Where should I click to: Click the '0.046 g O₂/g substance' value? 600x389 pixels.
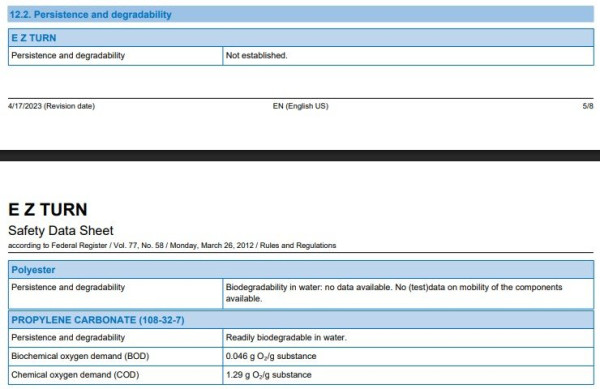click(x=271, y=356)
